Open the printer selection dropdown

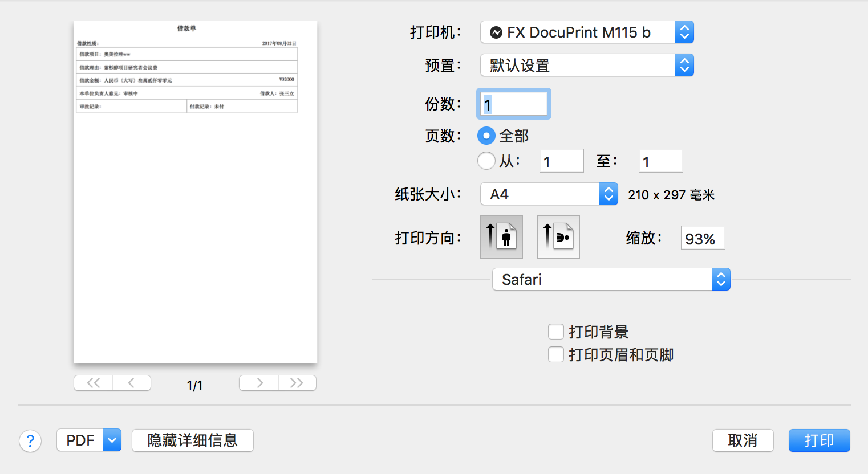click(x=587, y=32)
